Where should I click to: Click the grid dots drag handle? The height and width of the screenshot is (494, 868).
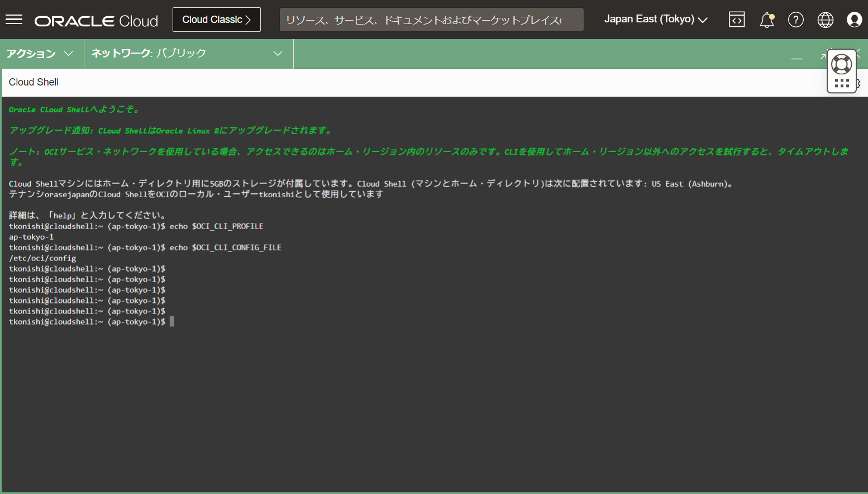[841, 84]
